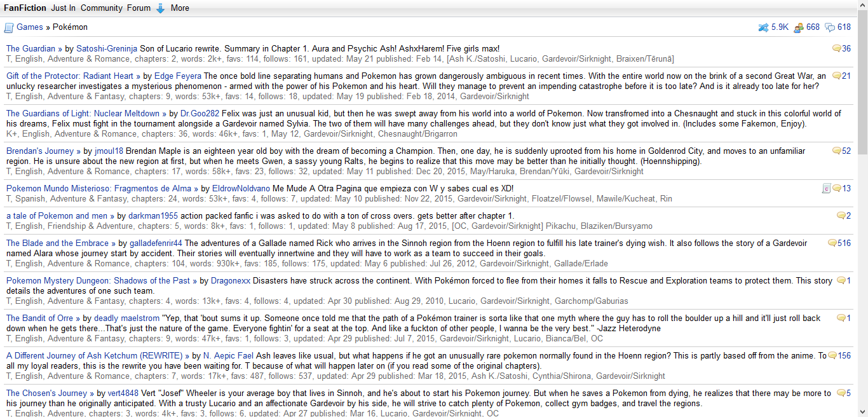This screenshot has height=417, width=868.
Task: Open reviews bubble for Radiant Heart (21)
Action: [837, 76]
